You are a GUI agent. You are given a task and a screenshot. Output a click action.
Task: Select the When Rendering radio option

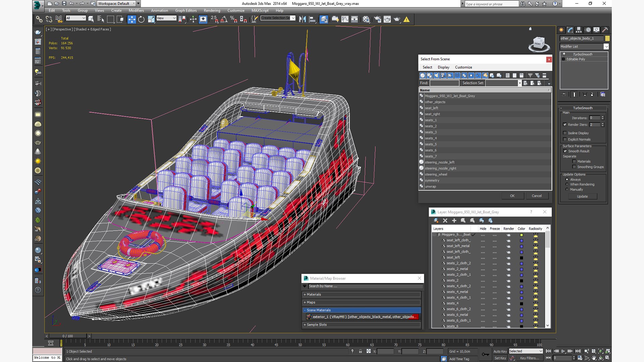coord(567,184)
